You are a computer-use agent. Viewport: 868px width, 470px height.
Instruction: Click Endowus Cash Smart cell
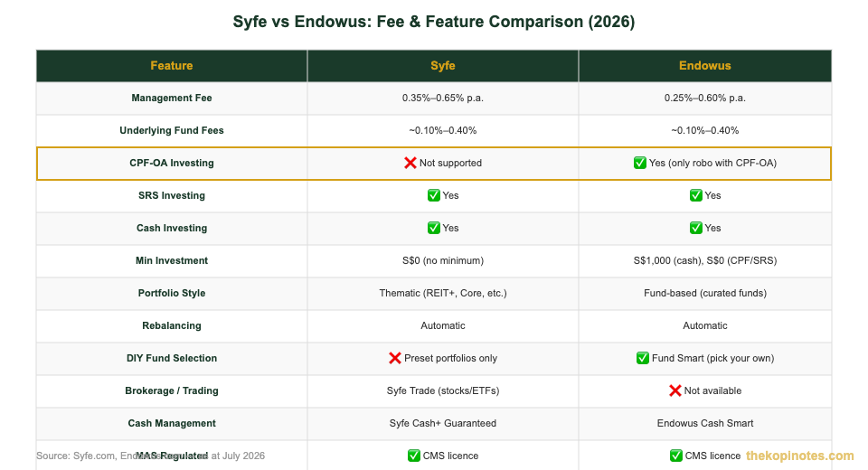pos(704,424)
